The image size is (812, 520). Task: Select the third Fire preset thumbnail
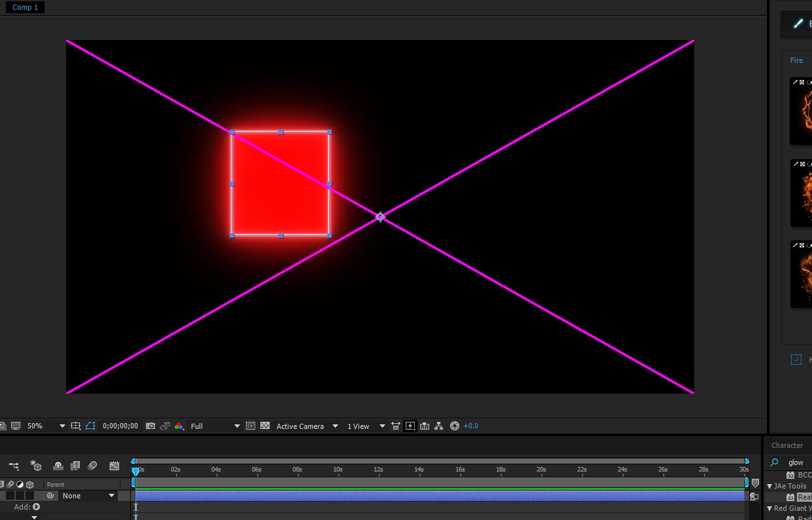point(801,274)
